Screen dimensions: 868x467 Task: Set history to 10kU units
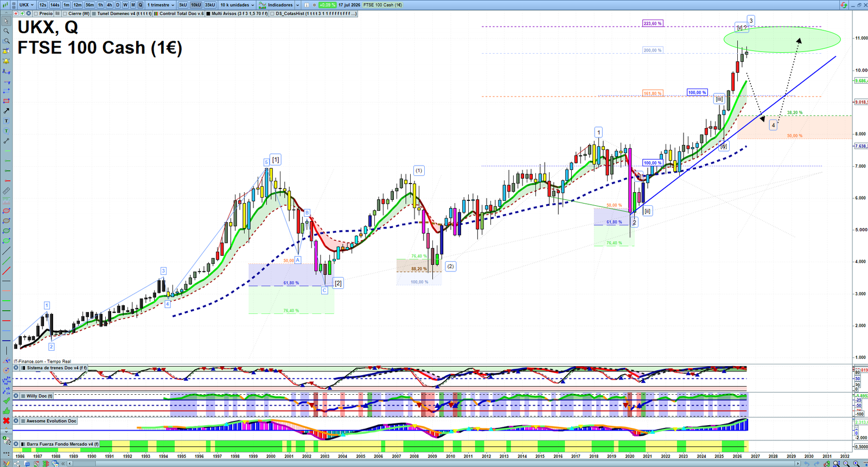pos(195,5)
